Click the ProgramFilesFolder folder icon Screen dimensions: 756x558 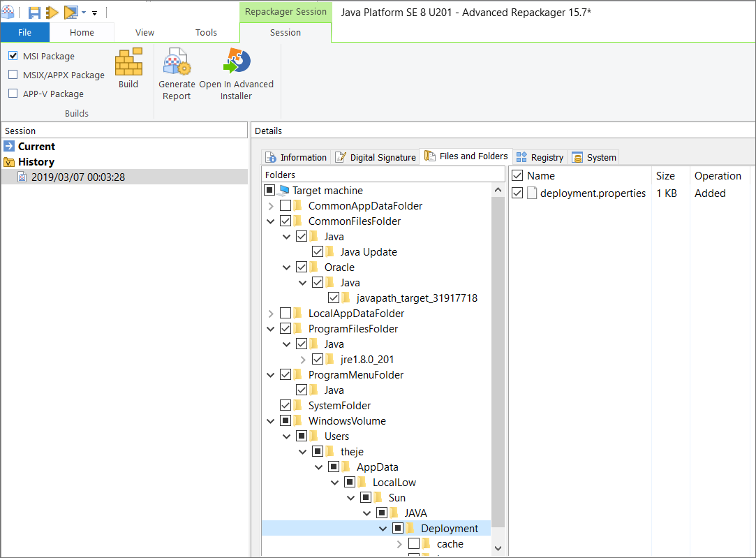coord(299,329)
